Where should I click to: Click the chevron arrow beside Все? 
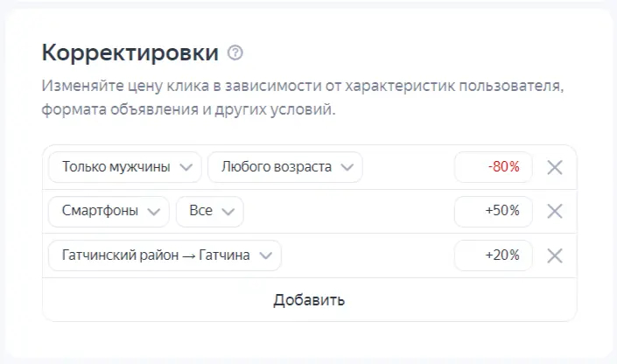point(228,211)
